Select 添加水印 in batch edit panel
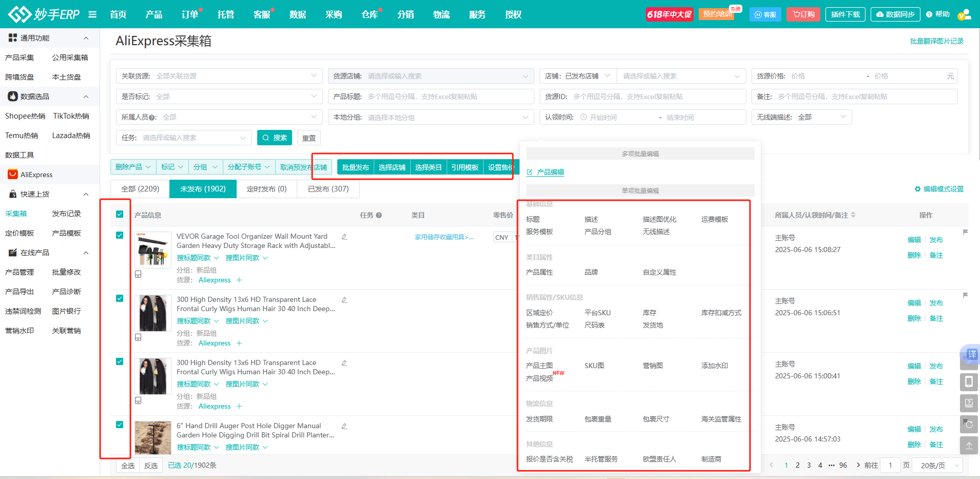The image size is (980, 479). (715, 366)
